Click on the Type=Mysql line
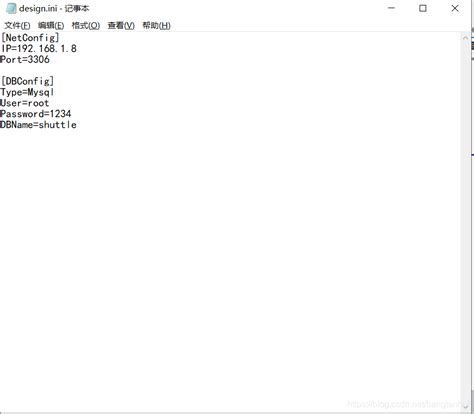This screenshot has height=414, width=474. tap(27, 92)
